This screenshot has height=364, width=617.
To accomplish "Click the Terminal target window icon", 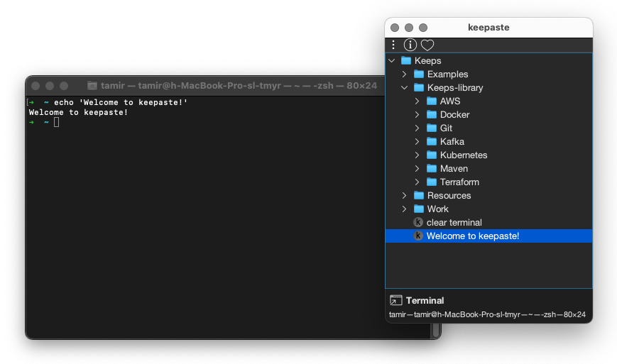I will click(396, 300).
